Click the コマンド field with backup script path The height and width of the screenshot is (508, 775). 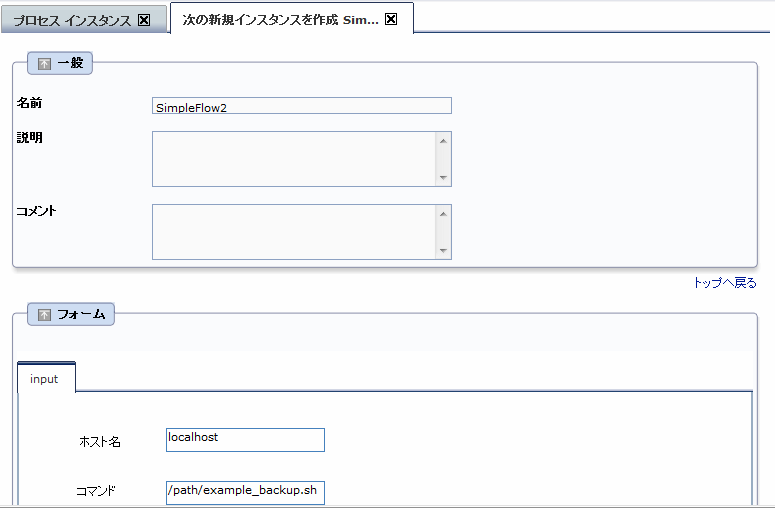(x=245, y=491)
